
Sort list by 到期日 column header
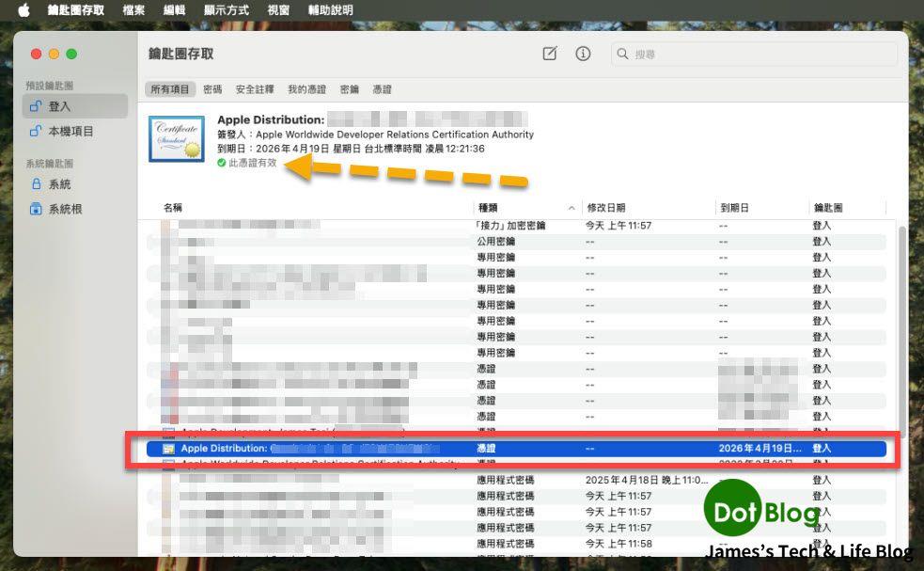tap(733, 207)
